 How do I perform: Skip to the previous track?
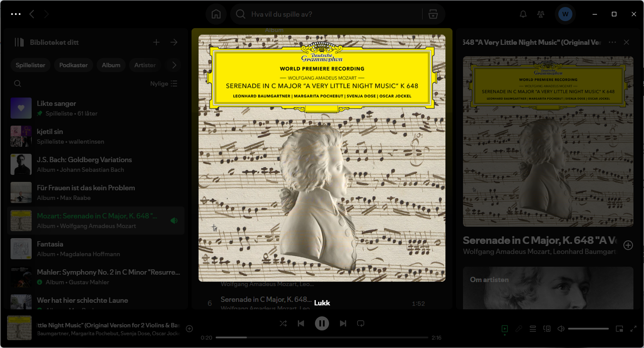point(301,323)
